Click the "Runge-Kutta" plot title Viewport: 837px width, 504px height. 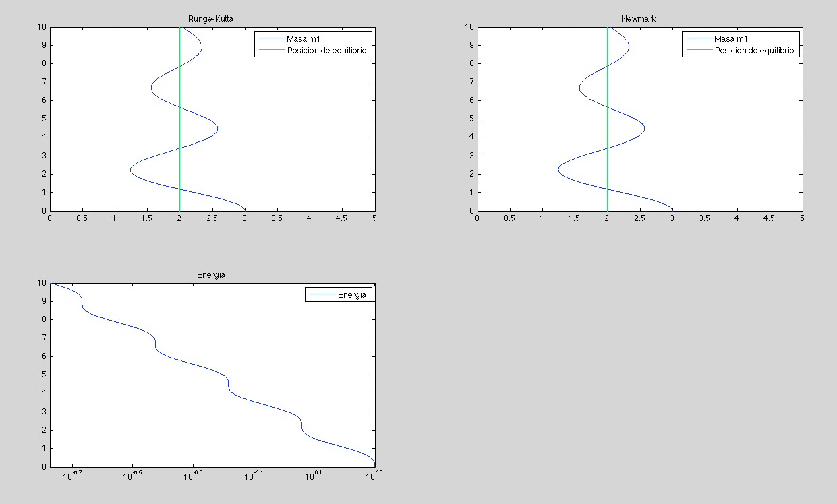(211, 19)
